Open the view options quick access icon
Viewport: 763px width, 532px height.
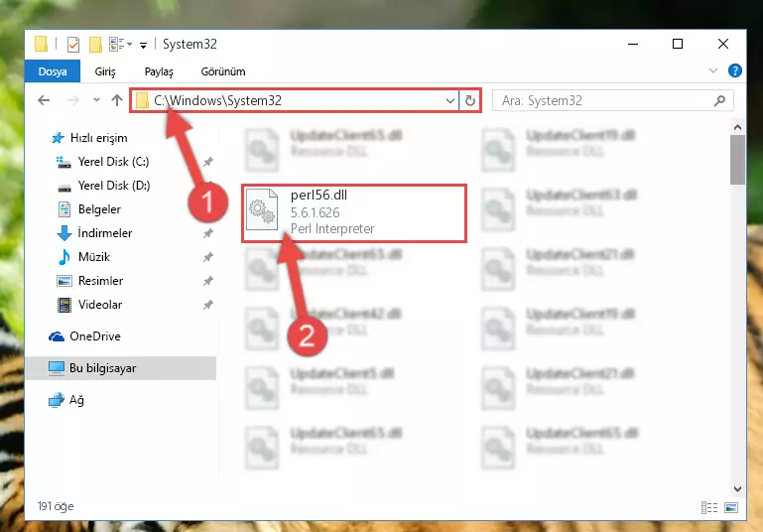click(120, 45)
